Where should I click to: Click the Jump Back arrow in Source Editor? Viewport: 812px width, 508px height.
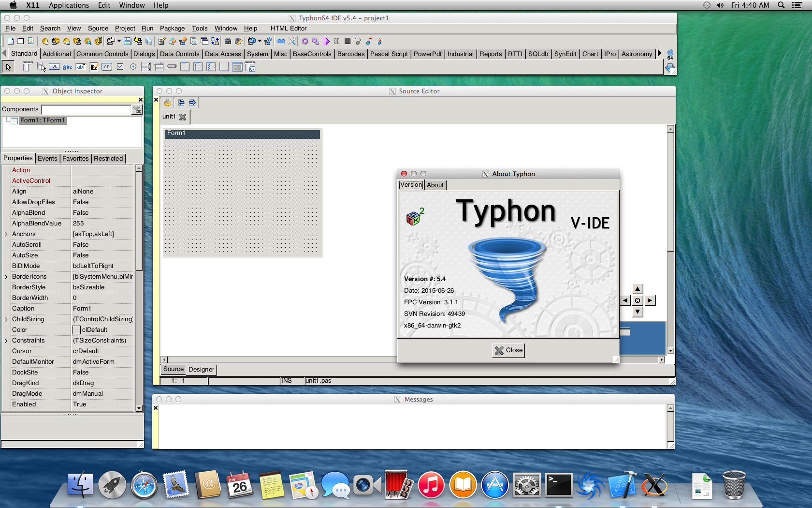181,103
